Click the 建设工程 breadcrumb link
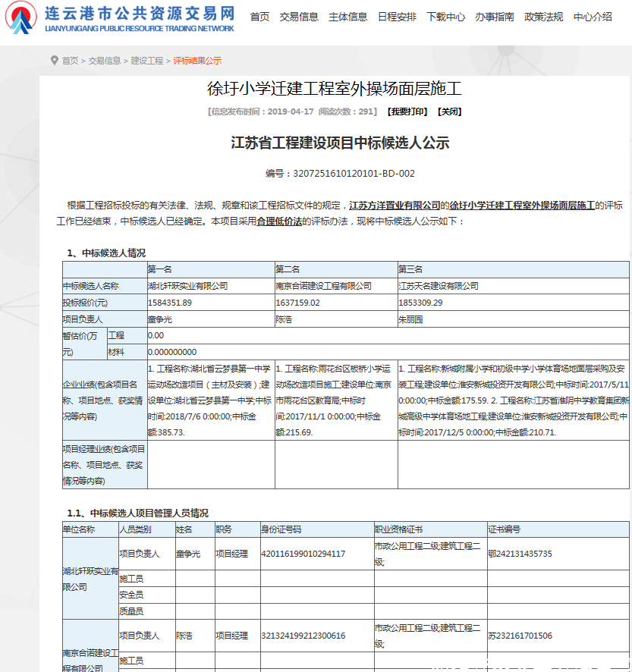This screenshot has height=672, width=632. tap(147, 61)
